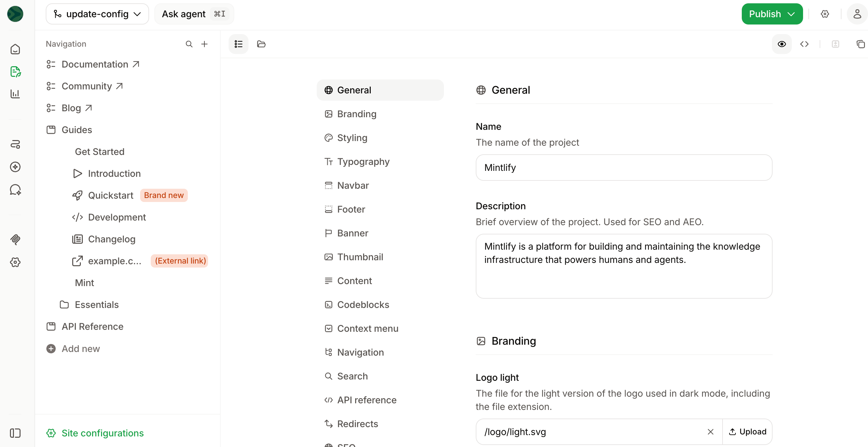The image size is (868, 447).
Task: Switch to code view icon
Action: coord(804,44)
